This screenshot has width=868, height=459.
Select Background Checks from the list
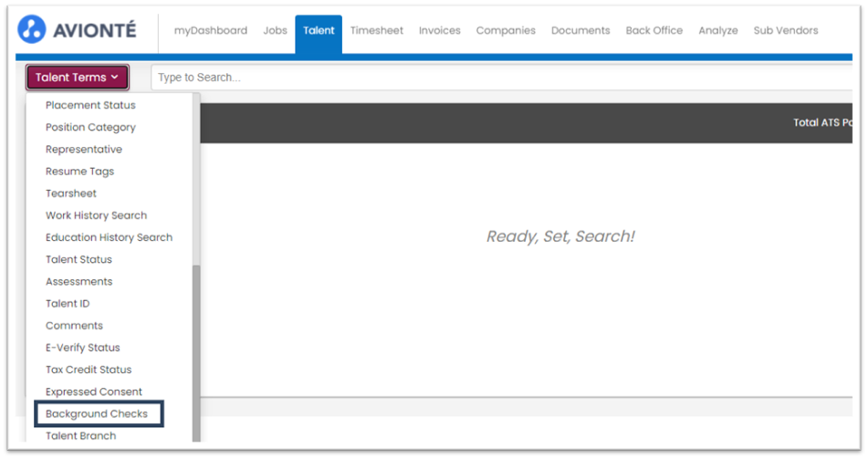click(x=97, y=413)
